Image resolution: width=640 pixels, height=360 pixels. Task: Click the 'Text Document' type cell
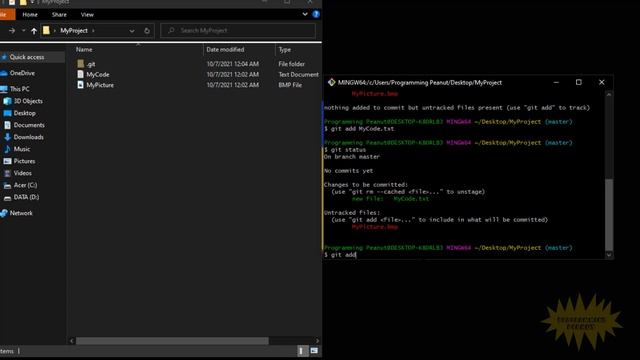click(x=298, y=74)
